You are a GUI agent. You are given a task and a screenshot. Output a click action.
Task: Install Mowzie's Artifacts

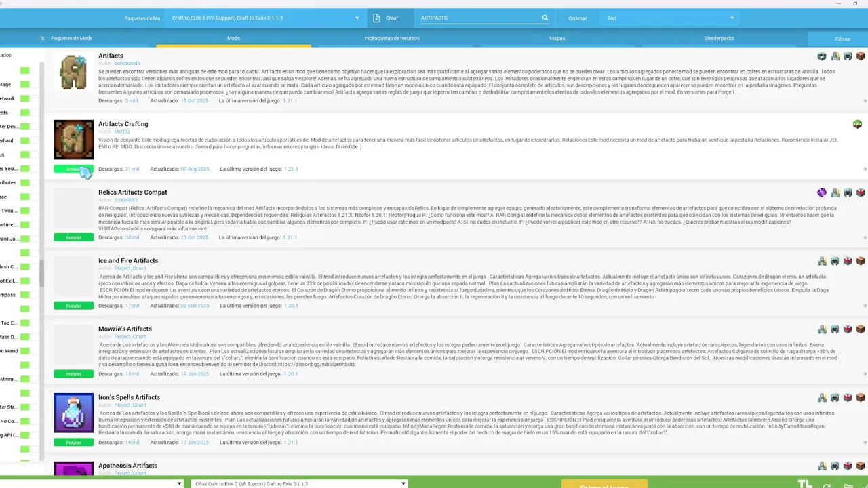pyautogui.click(x=74, y=374)
